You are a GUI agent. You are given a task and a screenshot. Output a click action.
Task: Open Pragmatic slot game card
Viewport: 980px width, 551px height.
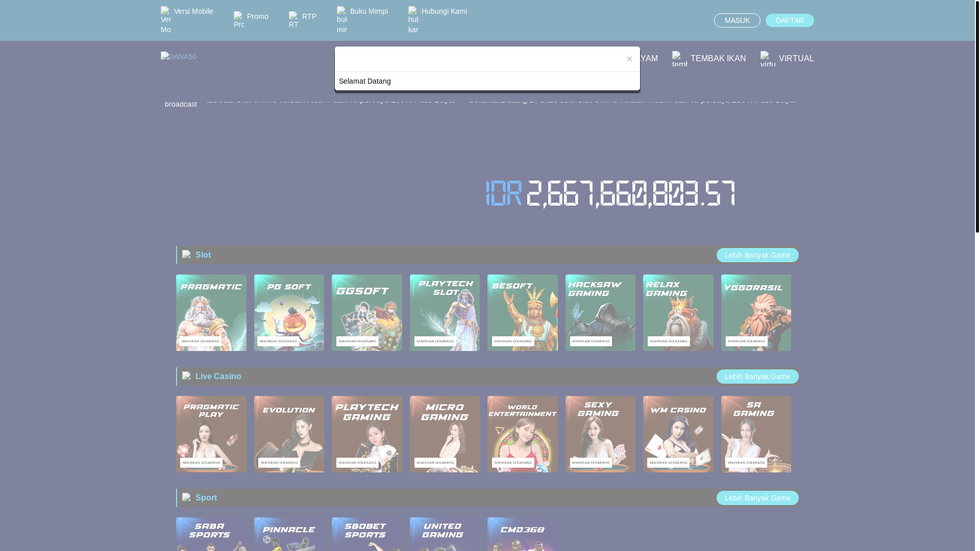tap(211, 313)
